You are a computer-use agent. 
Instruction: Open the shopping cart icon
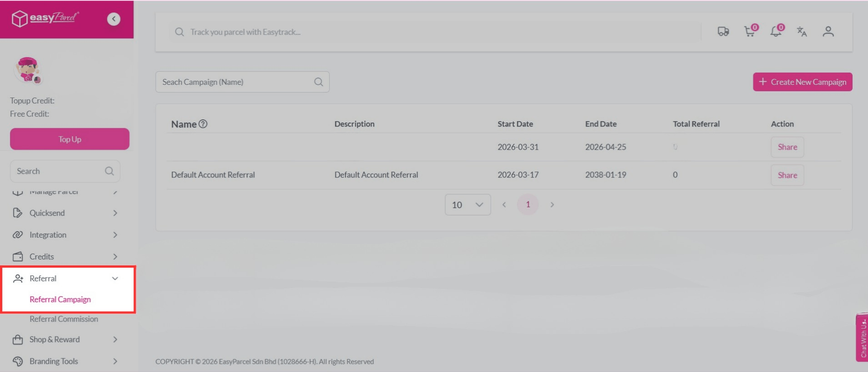pyautogui.click(x=750, y=31)
